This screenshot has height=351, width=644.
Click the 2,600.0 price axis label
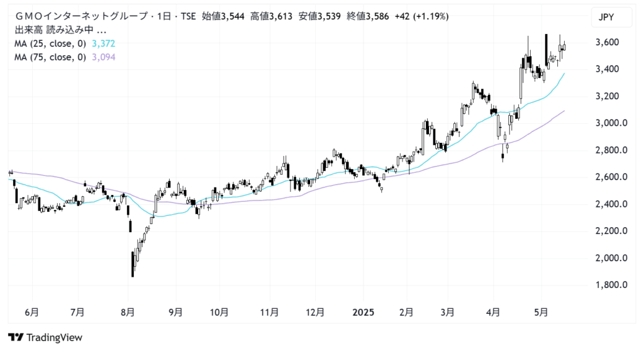[x=611, y=177]
